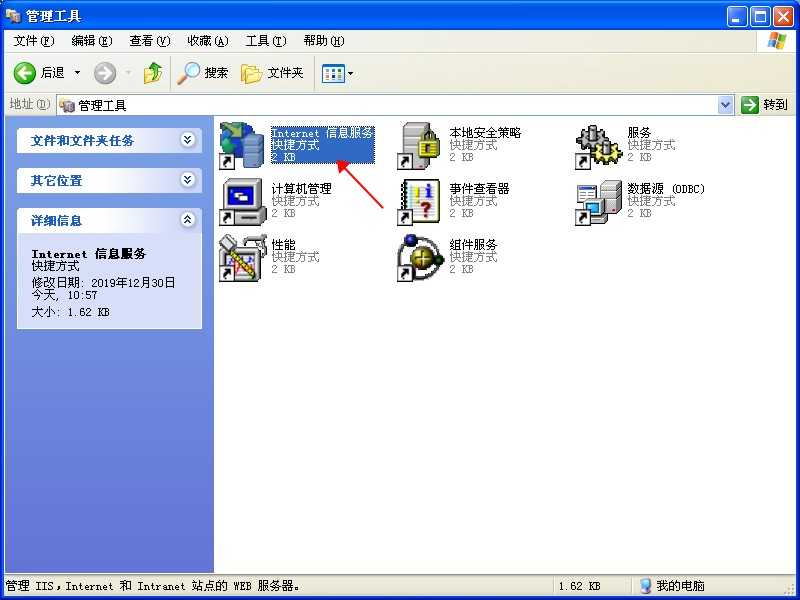Open the 数据源 (ODBC) icon
Viewport: 800px width, 600px height.
598,202
